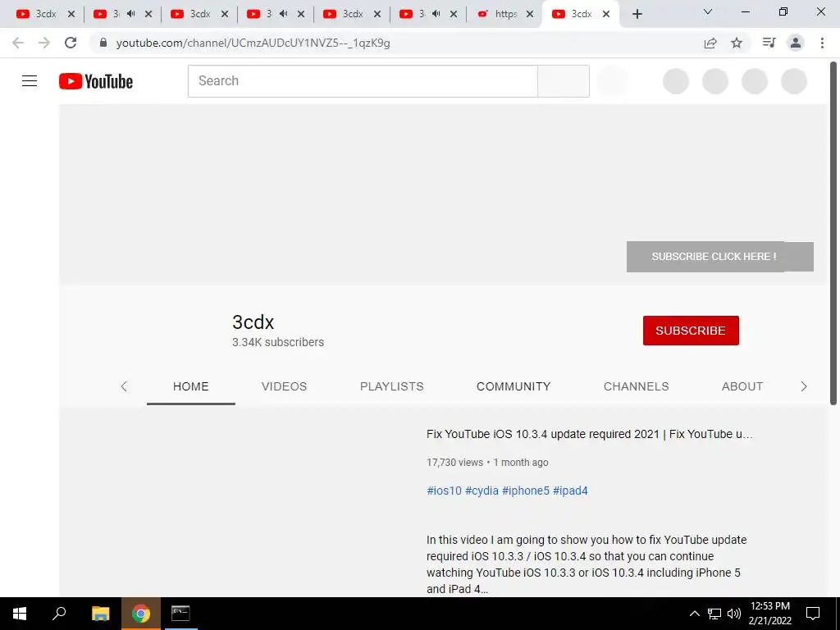Click the network tray icon

coord(714,614)
